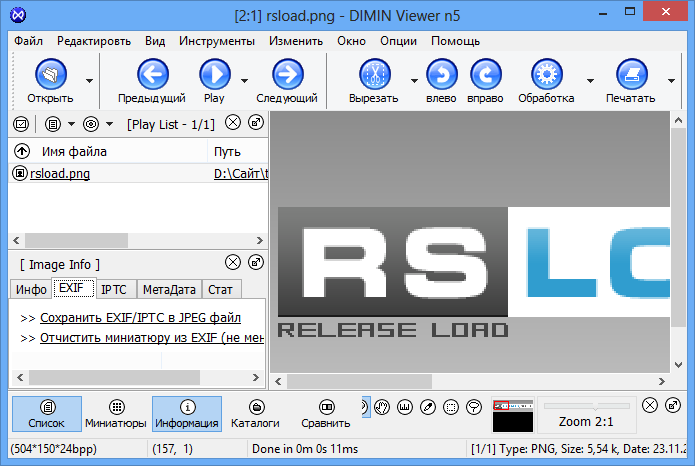The image size is (695, 466).
Task: Click play list horizontal scroll right arrow
Action: (260, 240)
